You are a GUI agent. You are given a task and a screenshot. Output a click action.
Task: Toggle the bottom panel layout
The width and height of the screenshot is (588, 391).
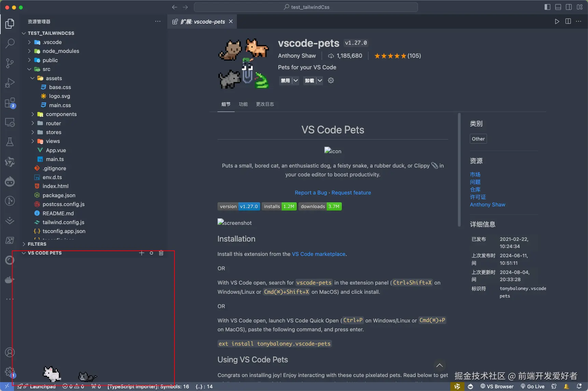(x=558, y=7)
